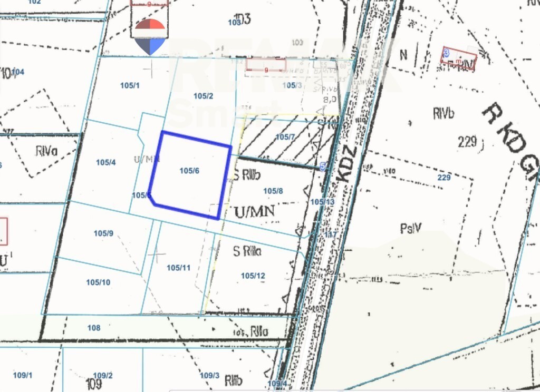Click the KDZ label along the road
The image size is (540, 392).
(x=345, y=164)
